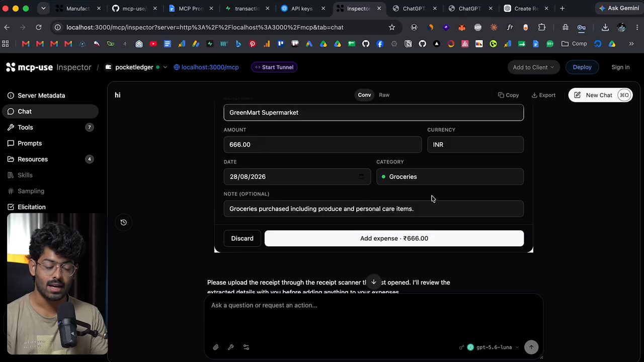644x362 pixels.
Task: Bookmark this page with the star icon
Action: click(x=392, y=27)
